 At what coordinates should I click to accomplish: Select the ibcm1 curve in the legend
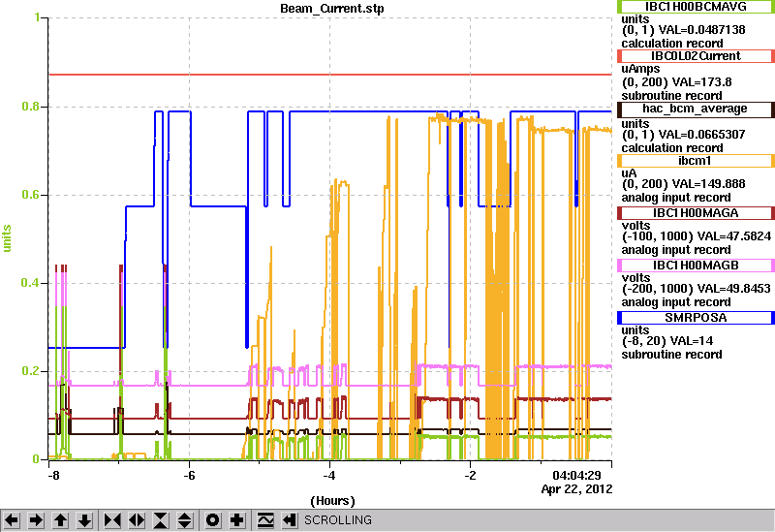tap(696, 161)
